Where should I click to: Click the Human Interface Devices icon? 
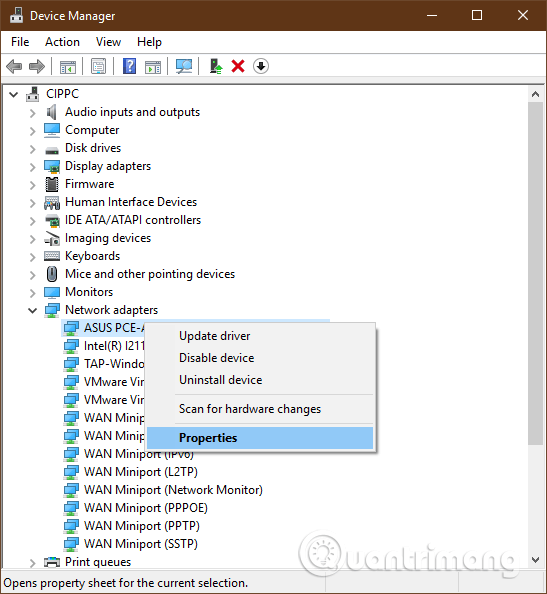[x=52, y=202]
